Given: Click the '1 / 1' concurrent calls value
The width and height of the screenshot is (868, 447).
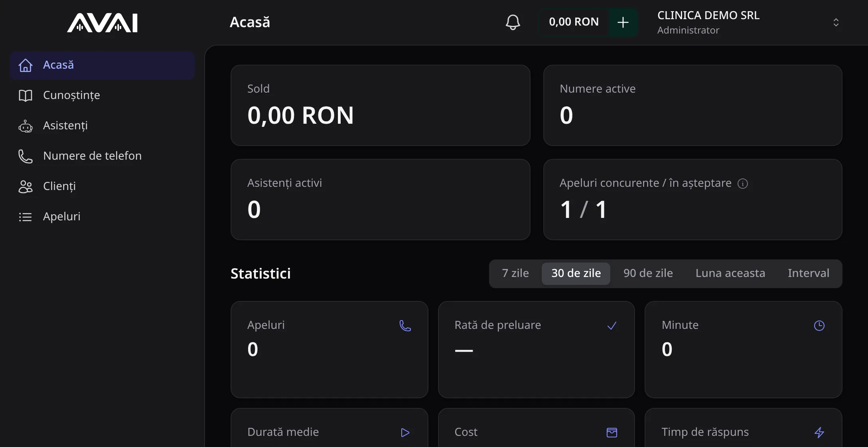Looking at the screenshot, I should point(583,210).
